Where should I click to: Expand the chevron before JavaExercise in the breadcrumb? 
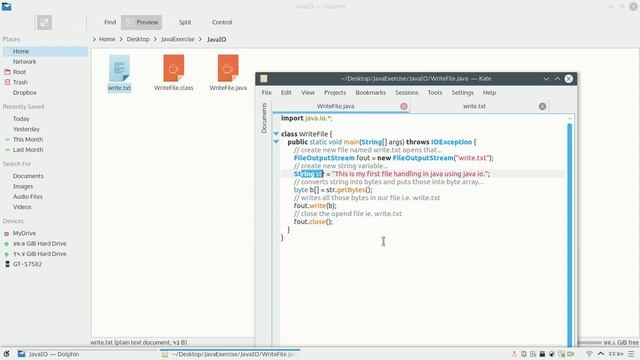click(156, 39)
